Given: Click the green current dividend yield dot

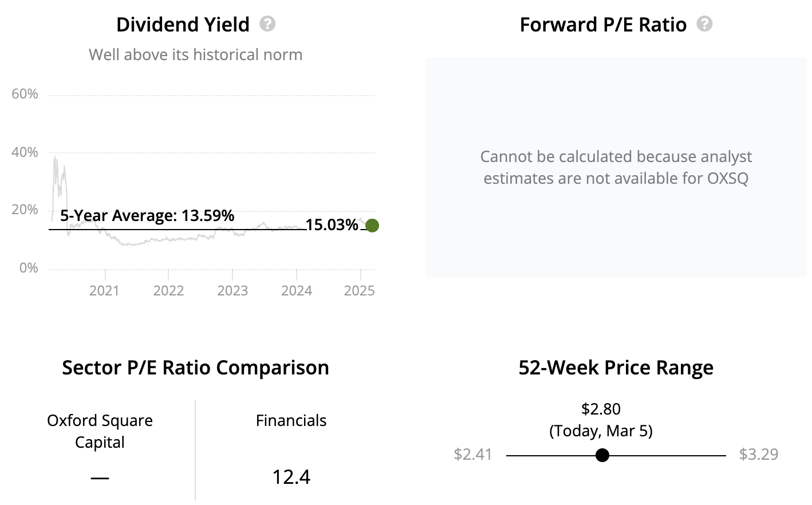Looking at the screenshot, I should coord(372,226).
